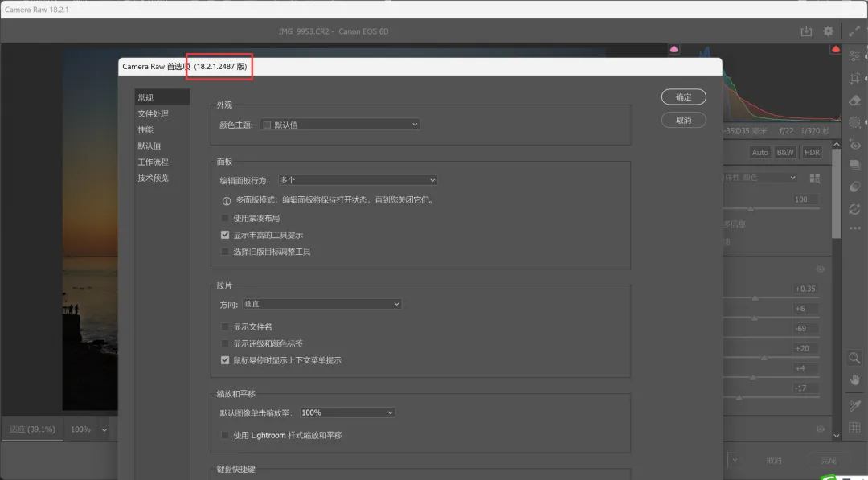Uncheck 鼠标悬停时显示上下文菜单提示 checkbox
Screen dimensions: 868x480
coord(225,360)
